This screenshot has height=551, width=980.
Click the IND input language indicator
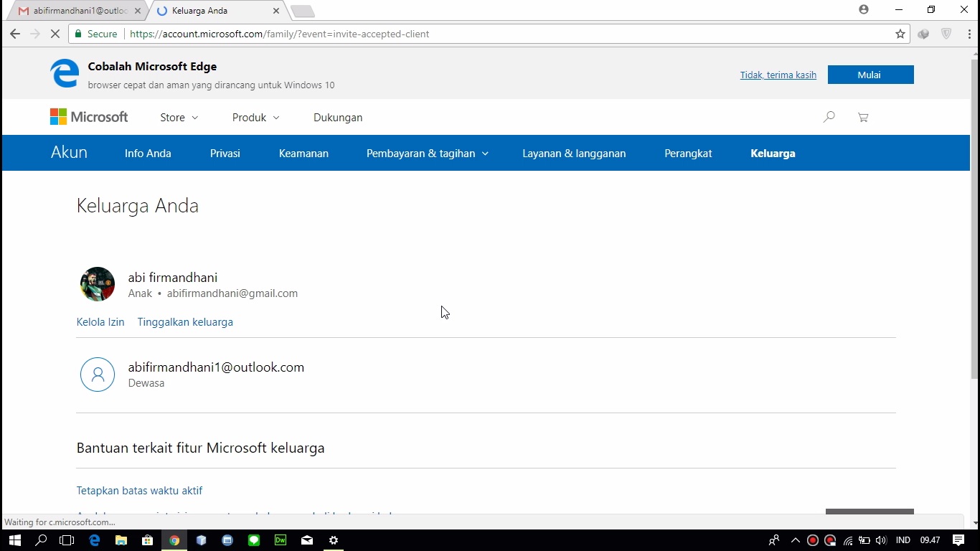click(903, 540)
